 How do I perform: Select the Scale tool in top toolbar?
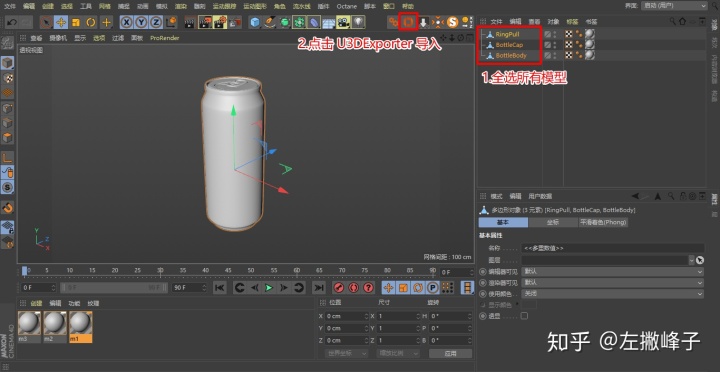tap(76, 22)
